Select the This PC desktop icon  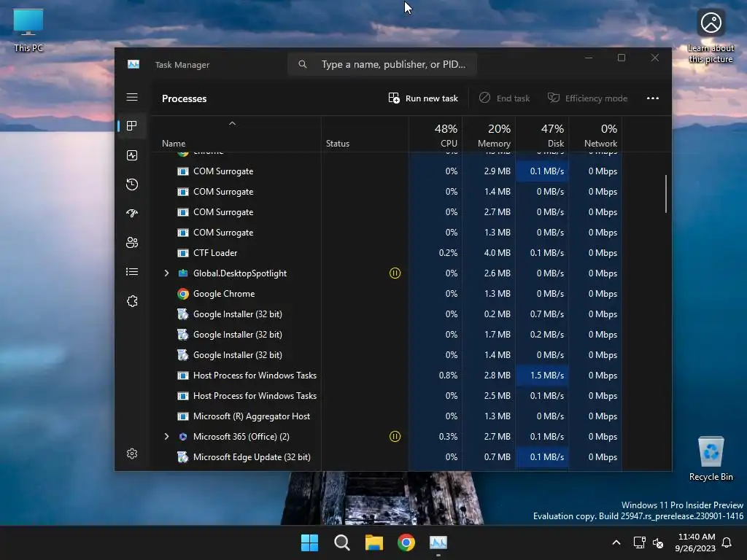[x=28, y=30]
